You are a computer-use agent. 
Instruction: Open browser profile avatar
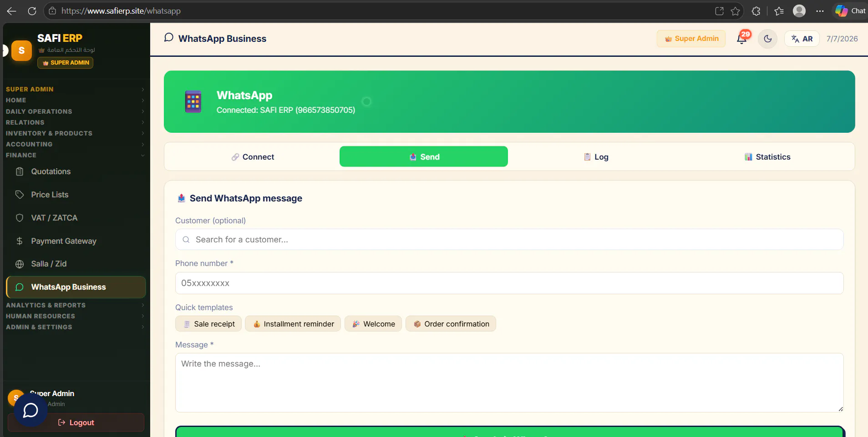pos(799,11)
